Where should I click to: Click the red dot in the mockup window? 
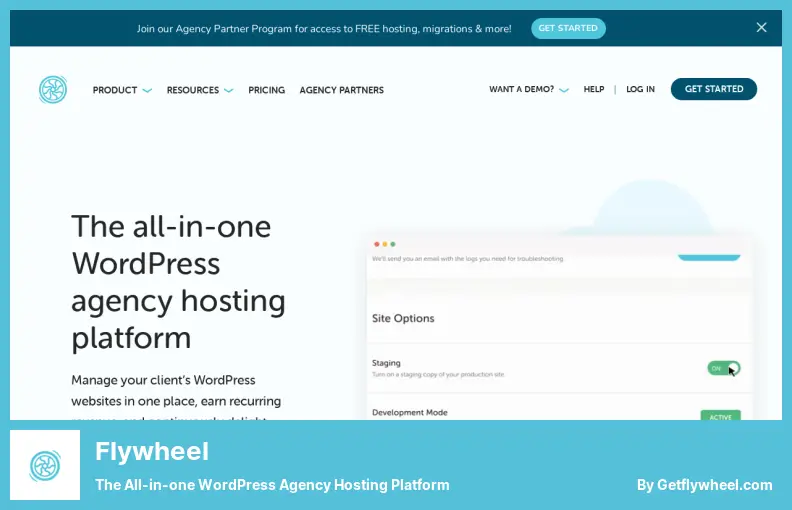point(376,244)
